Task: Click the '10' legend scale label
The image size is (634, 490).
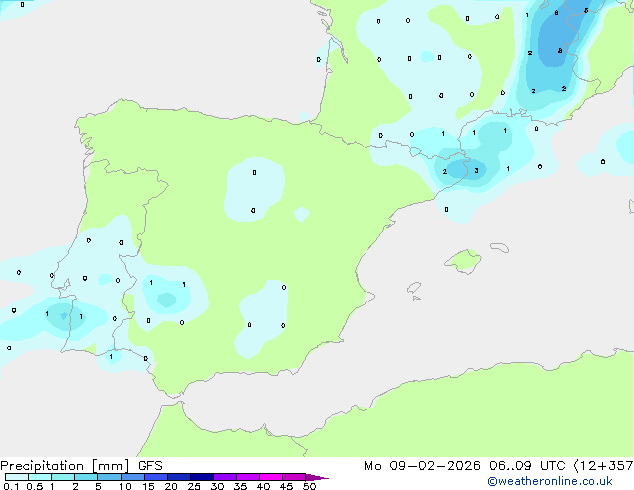Action: tap(125, 486)
